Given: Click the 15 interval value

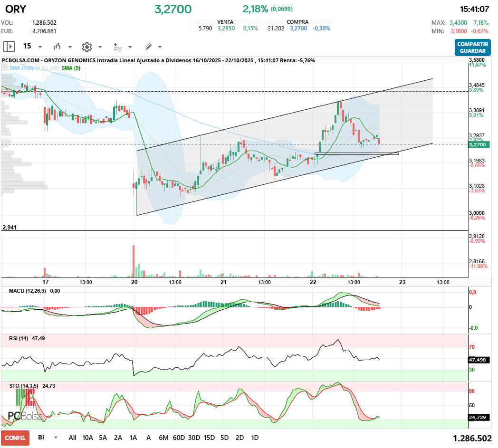Looking at the screenshot, I should coord(27,46).
